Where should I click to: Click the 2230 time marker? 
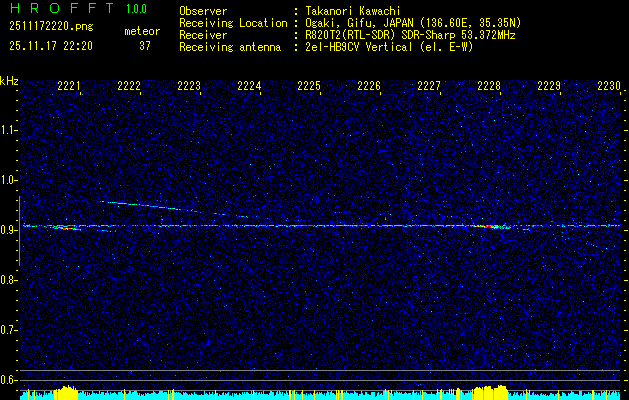pos(609,87)
